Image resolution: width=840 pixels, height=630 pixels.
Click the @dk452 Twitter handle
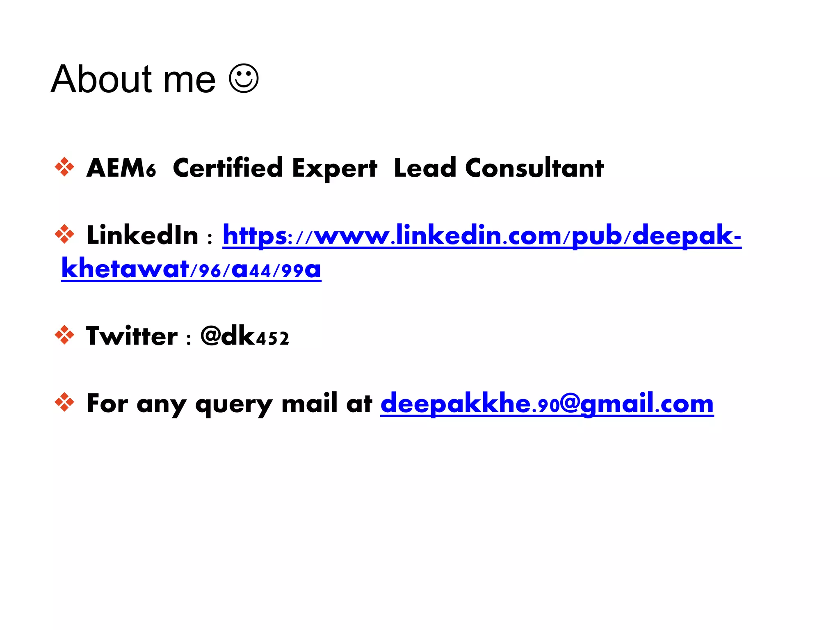click(245, 336)
